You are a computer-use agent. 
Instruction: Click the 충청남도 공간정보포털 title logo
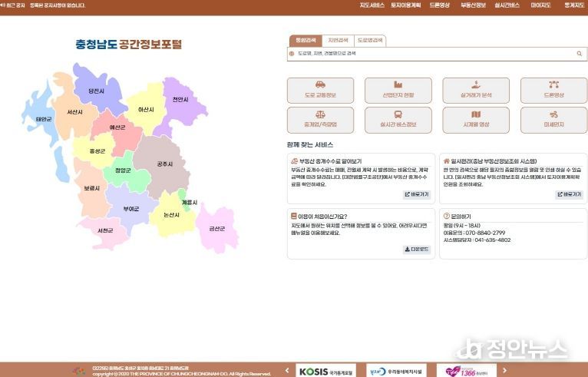point(129,45)
